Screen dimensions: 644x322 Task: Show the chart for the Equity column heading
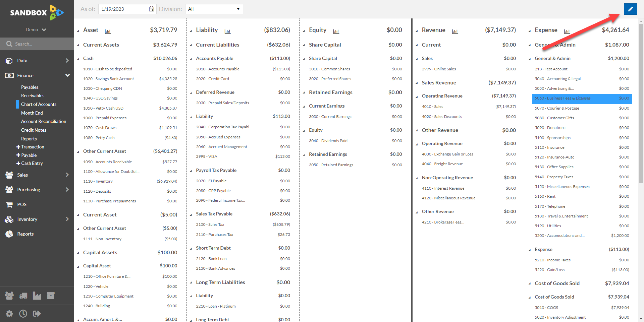click(x=336, y=31)
